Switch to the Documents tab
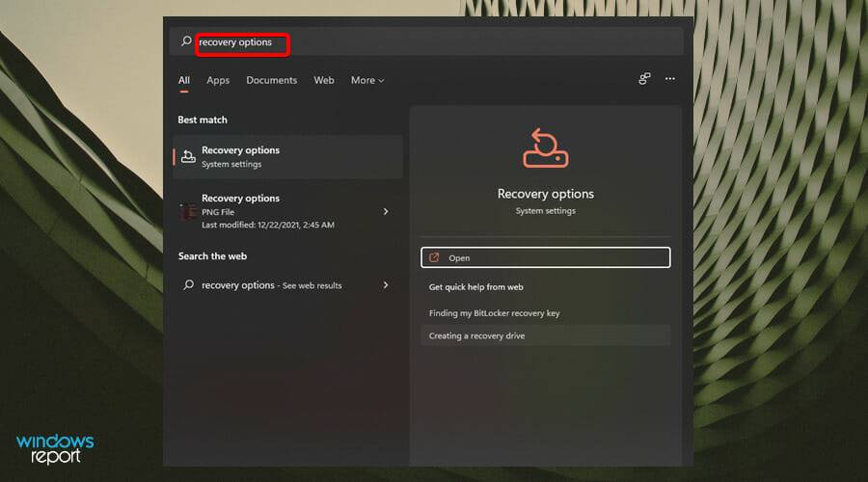 [271, 80]
